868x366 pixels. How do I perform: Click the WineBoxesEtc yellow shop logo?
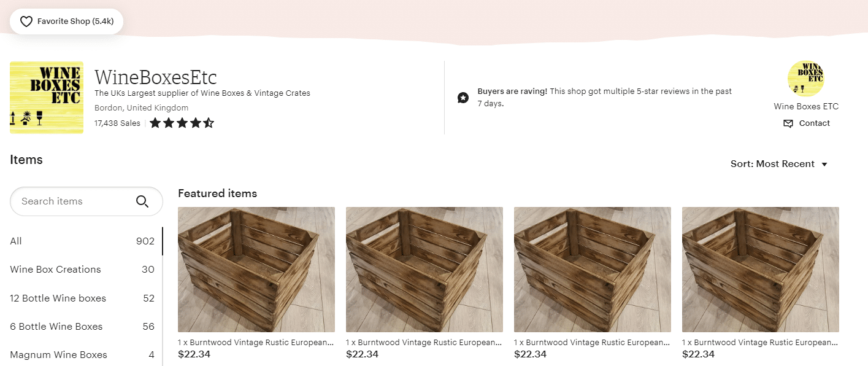47,97
